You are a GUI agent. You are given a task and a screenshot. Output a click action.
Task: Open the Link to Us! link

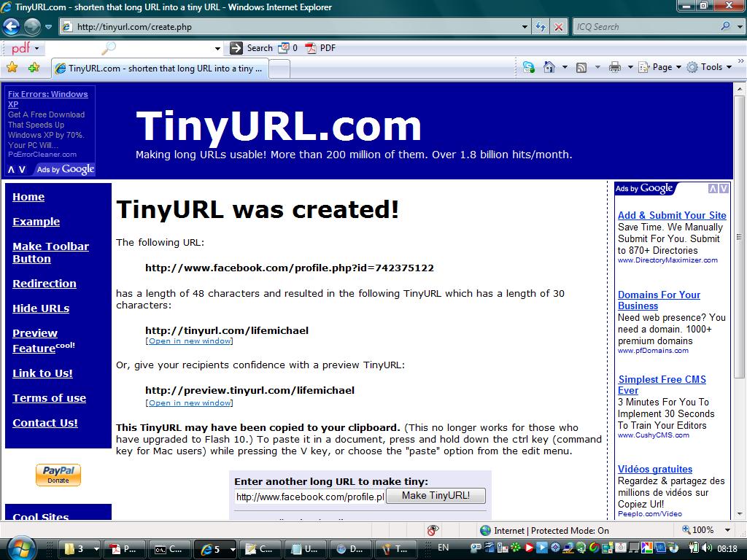[x=43, y=373]
